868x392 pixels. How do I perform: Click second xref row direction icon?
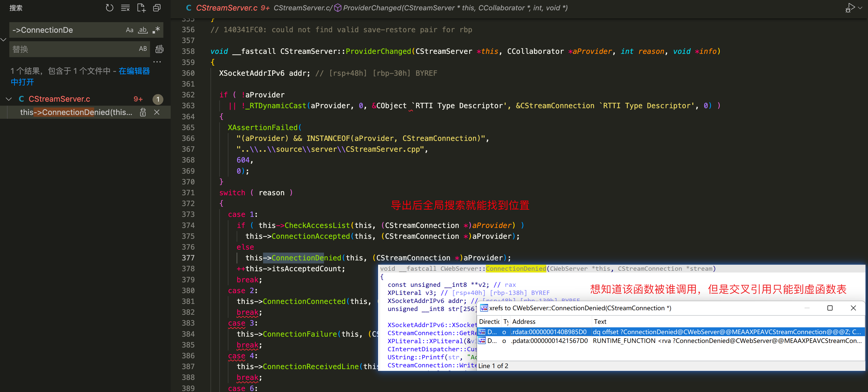click(x=482, y=341)
